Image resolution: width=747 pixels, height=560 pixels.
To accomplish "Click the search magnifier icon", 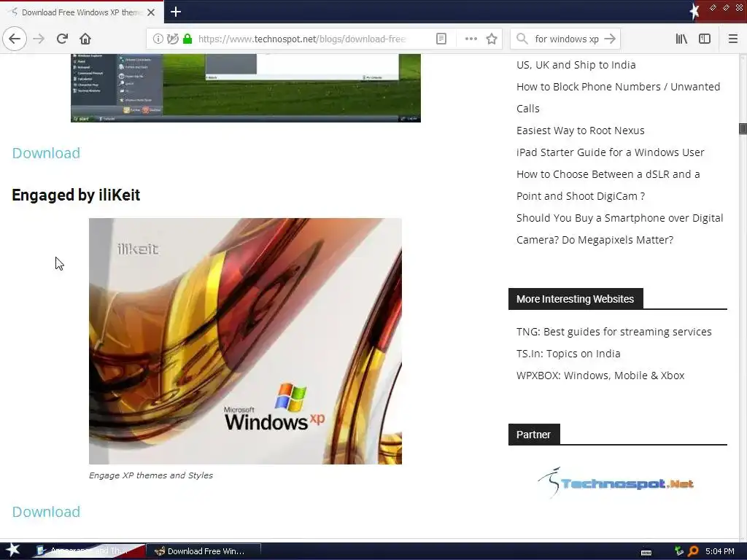I will tap(522, 39).
